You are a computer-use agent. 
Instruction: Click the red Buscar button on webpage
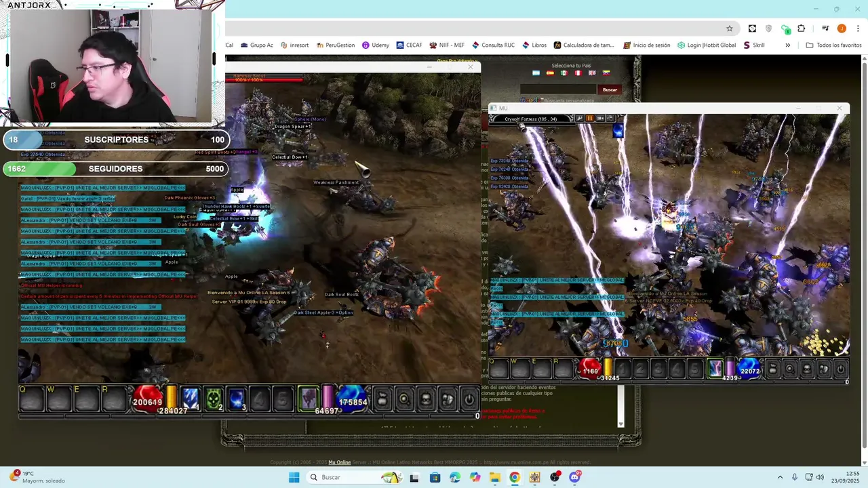tap(610, 89)
